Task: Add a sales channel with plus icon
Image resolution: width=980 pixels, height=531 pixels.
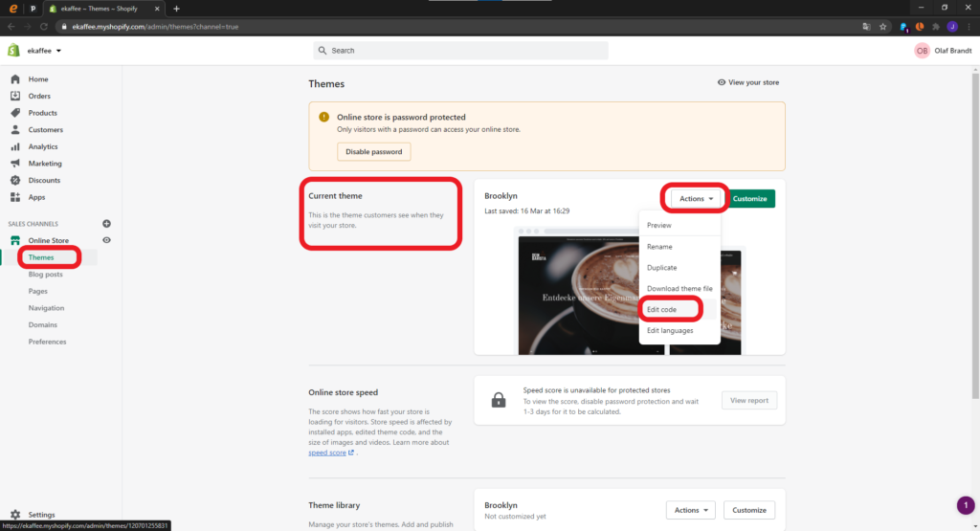Action: click(x=106, y=224)
